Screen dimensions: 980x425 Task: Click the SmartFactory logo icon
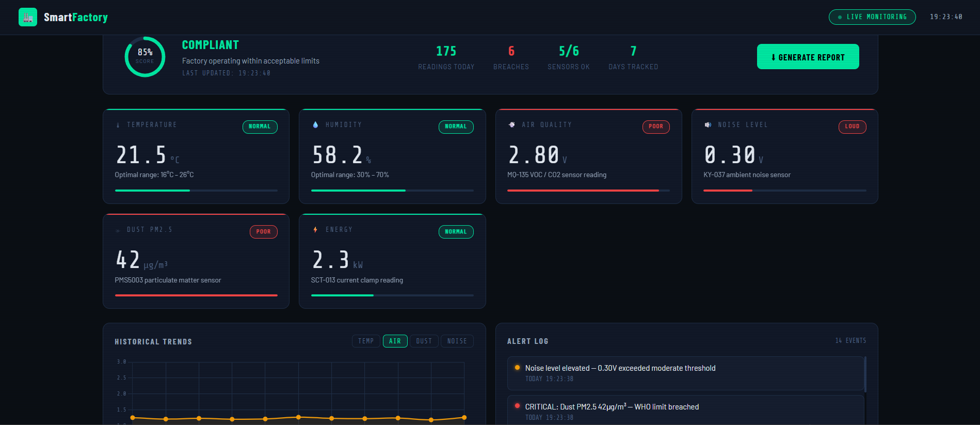tap(28, 17)
